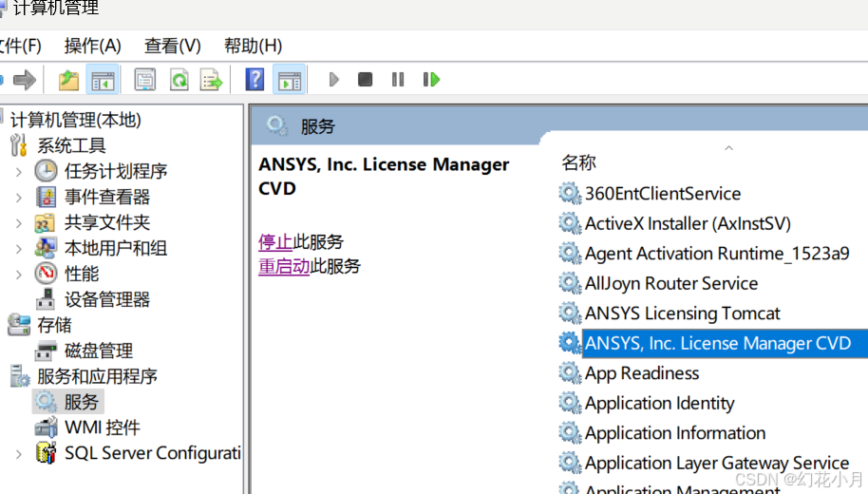Click the Refresh toolbar icon
Viewport: 868px width, 494px height.
pos(179,80)
